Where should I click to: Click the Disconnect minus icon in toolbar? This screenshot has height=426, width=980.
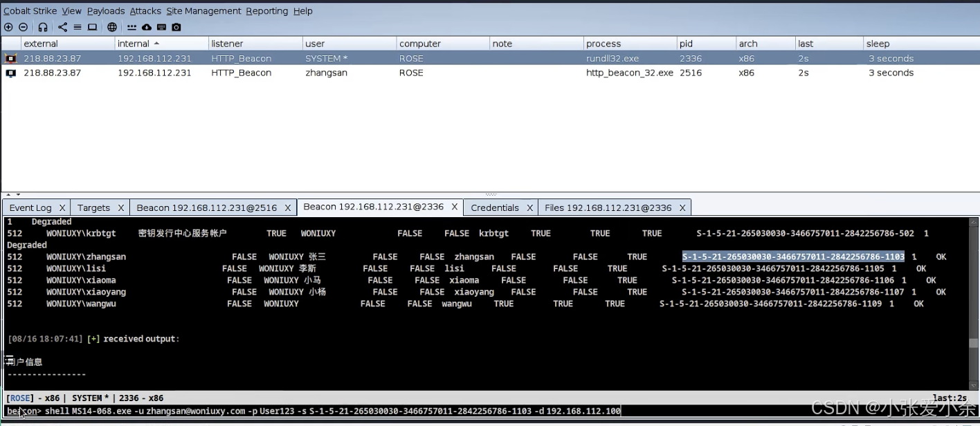[23, 27]
